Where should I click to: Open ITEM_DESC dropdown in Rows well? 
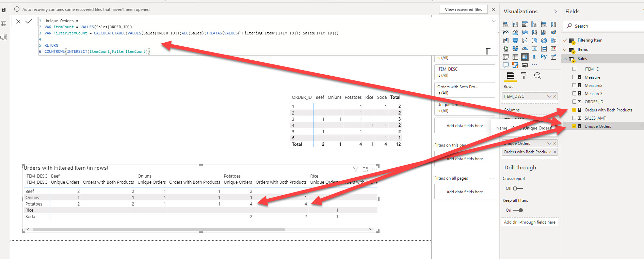pyautogui.click(x=549, y=96)
